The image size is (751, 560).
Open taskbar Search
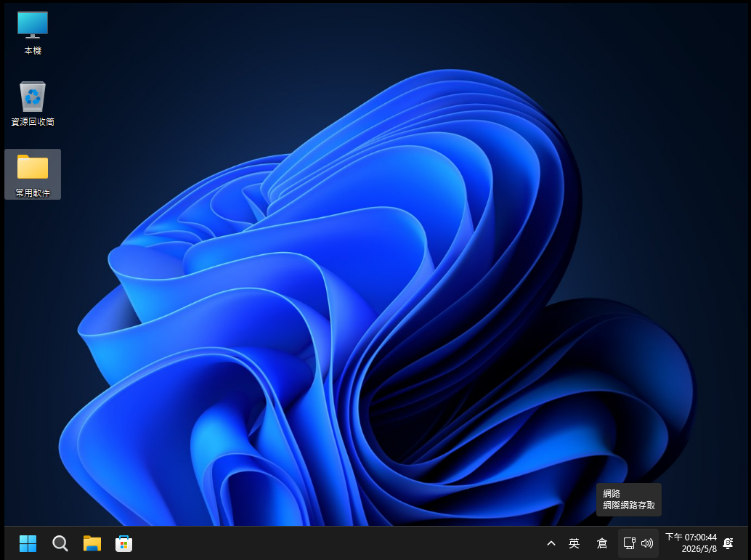[x=60, y=543]
